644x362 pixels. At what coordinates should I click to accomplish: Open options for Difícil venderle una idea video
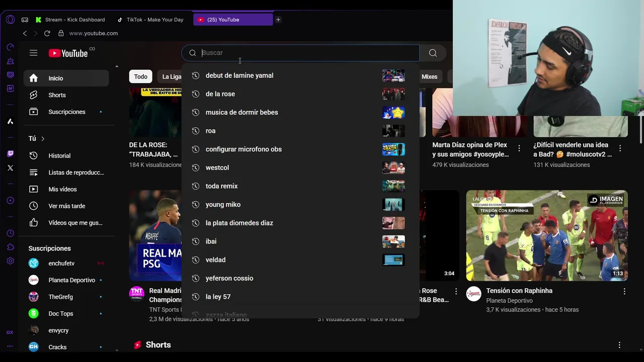coord(620,148)
